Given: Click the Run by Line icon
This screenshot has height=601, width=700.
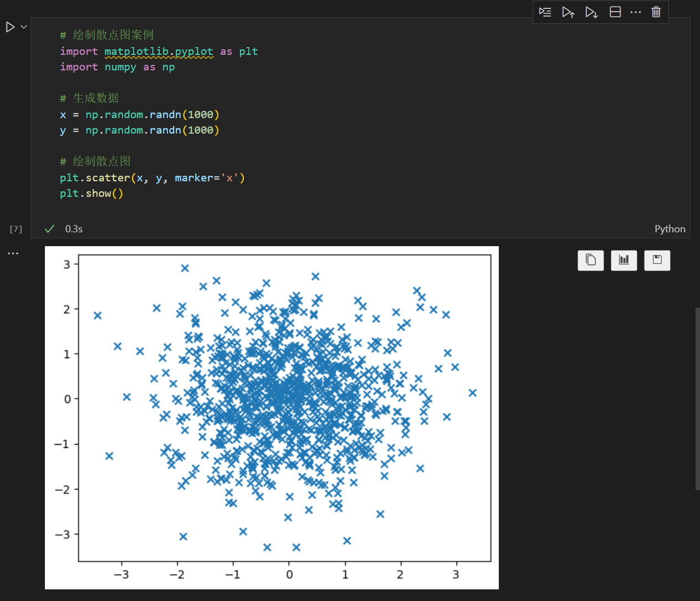Looking at the screenshot, I should (x=545, y=12).
